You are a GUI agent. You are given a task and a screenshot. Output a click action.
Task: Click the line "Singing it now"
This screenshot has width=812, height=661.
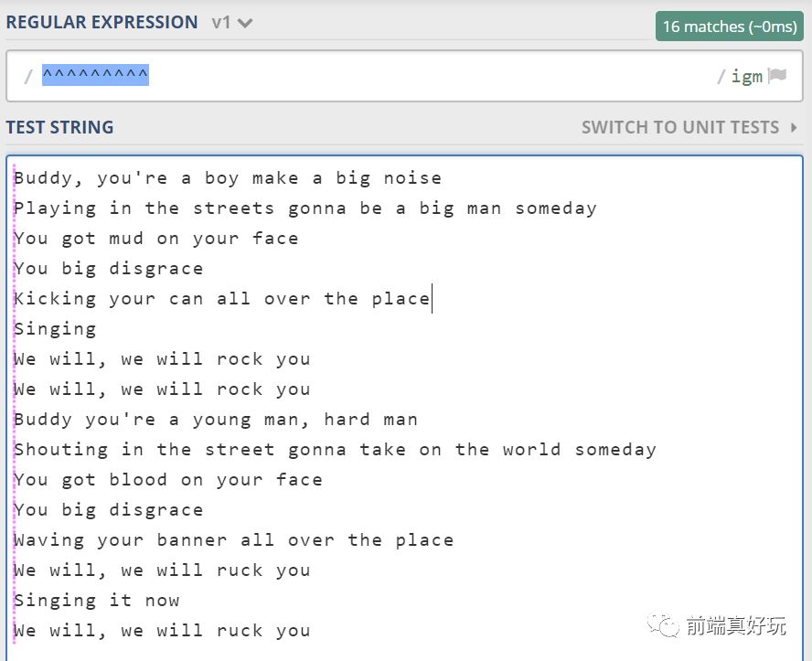pyautogui.click(x=96, y=601)
